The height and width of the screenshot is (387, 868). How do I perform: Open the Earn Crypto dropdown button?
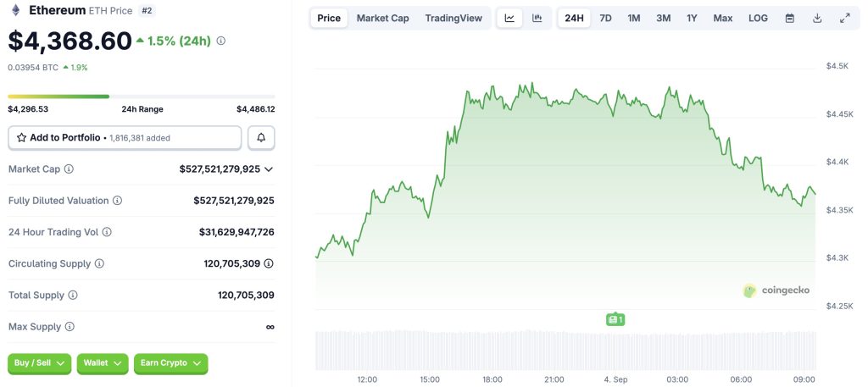[x=170, y=363]
